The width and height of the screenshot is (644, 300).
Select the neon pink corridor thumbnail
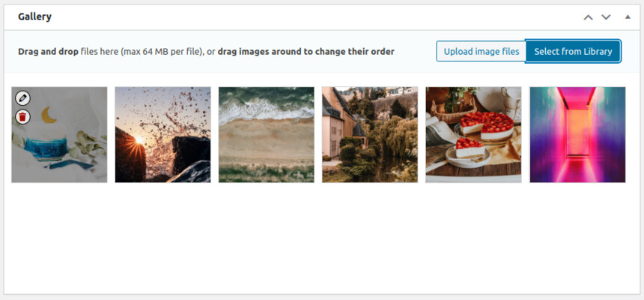tap(577, 134)
